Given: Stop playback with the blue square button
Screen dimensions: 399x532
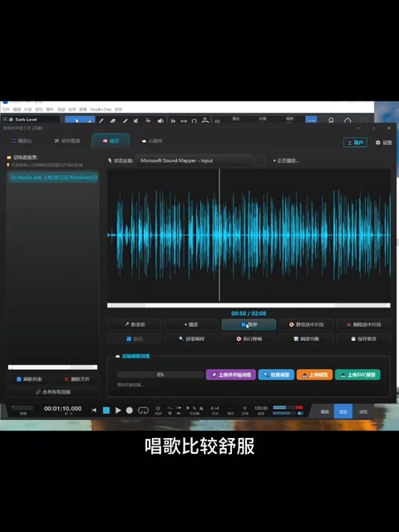Looking at the screenshot, I should pos(106,410).
